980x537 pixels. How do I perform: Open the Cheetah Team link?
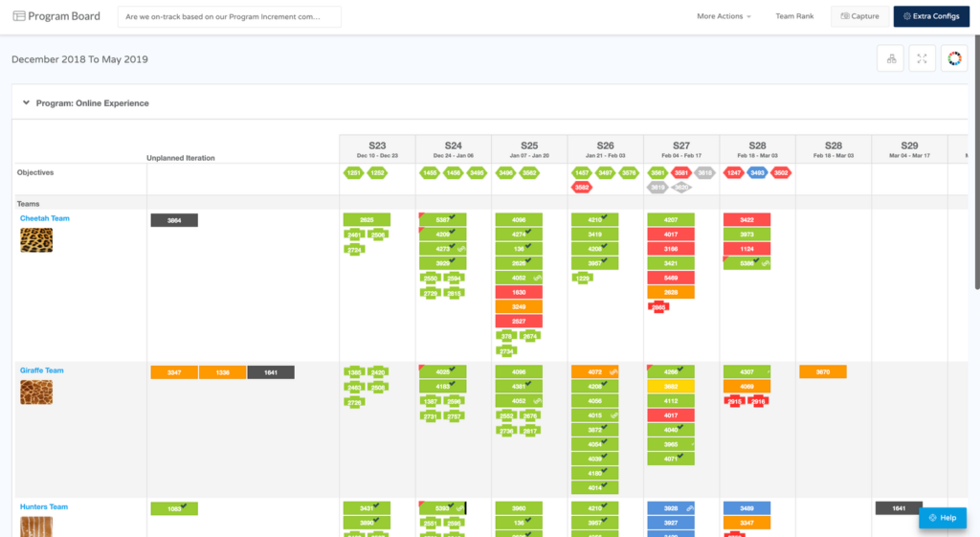(45, 218)
